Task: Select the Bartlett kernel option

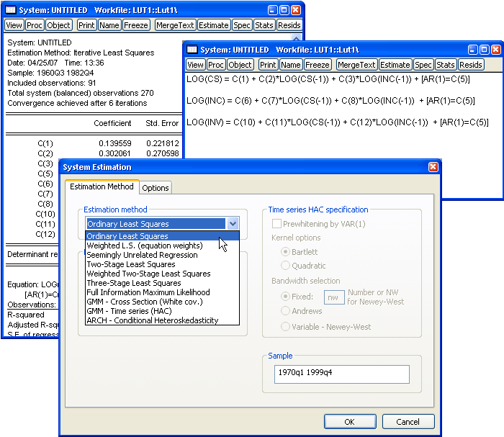Action: pyautogui.click(x=286, y=252)
